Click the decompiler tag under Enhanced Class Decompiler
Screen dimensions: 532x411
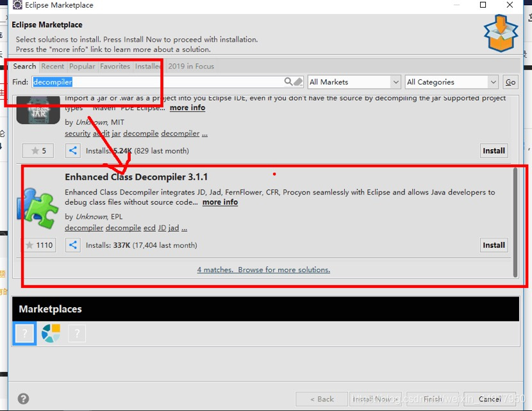point(84,228)
